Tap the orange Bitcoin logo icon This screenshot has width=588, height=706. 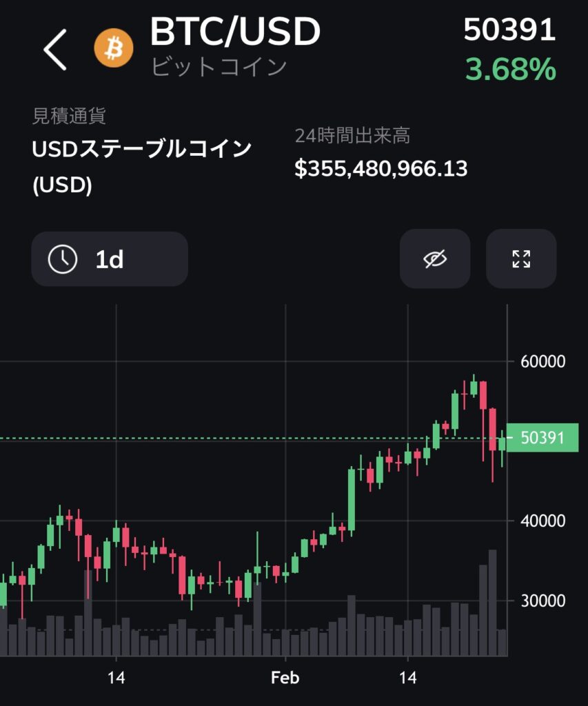tap(114, 48)
